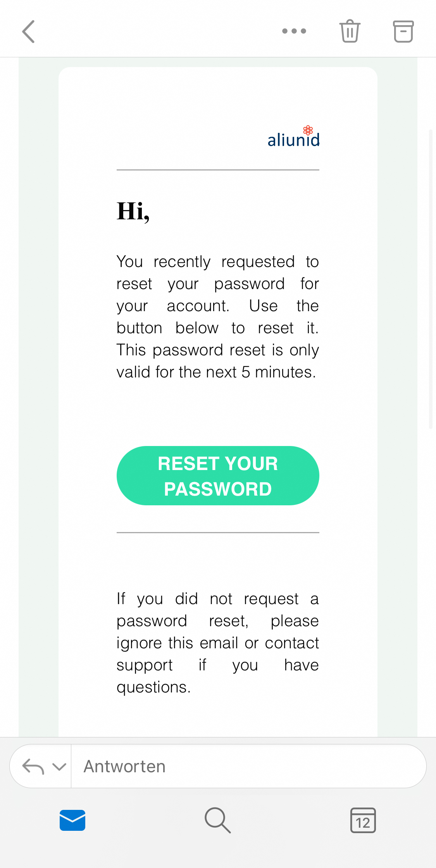Go back with the left chevron icon
This screenshot has height=868, width=436.
28,31
